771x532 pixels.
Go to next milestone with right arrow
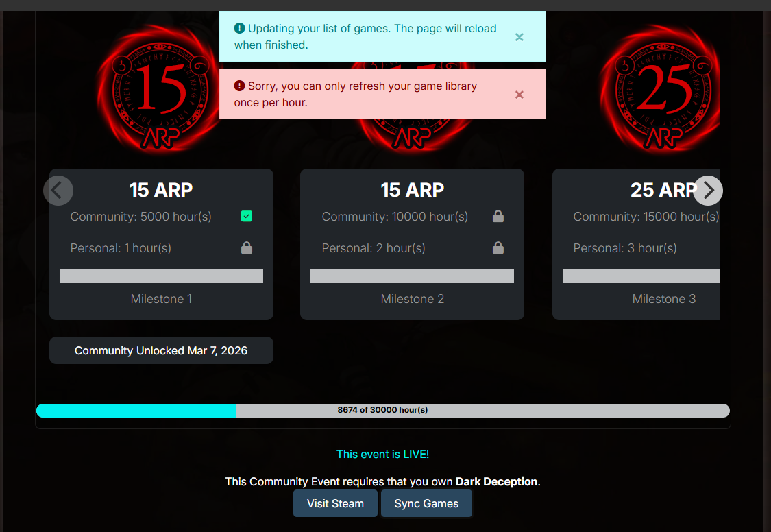(x=708, y=191)
